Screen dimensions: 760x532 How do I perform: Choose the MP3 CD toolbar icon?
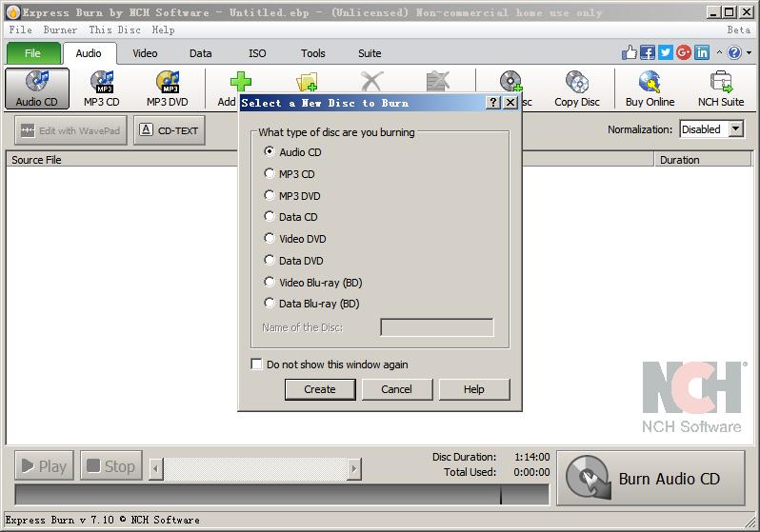(102, 89)
